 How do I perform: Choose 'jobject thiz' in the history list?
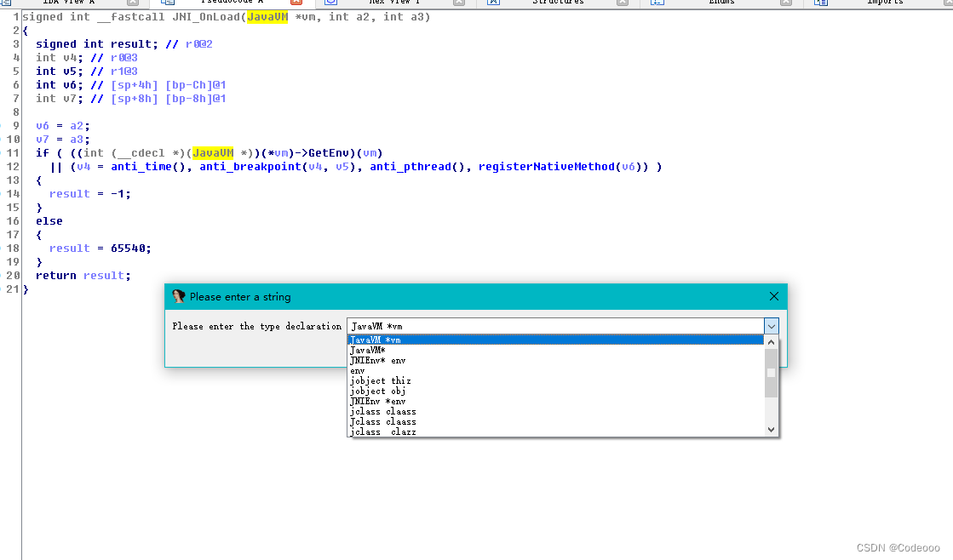point(380,380)
